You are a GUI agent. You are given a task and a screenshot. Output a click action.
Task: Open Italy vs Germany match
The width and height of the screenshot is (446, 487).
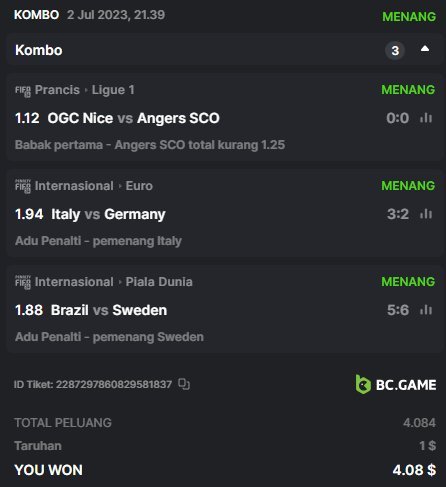point(108,214)
